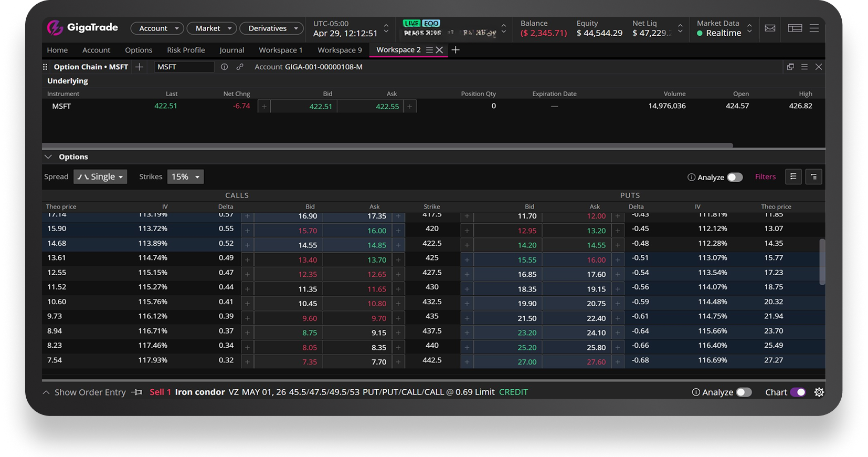Click plus after 435 strike put ask 22.40
Screen dimensions: 868x457
pos(618,318)
